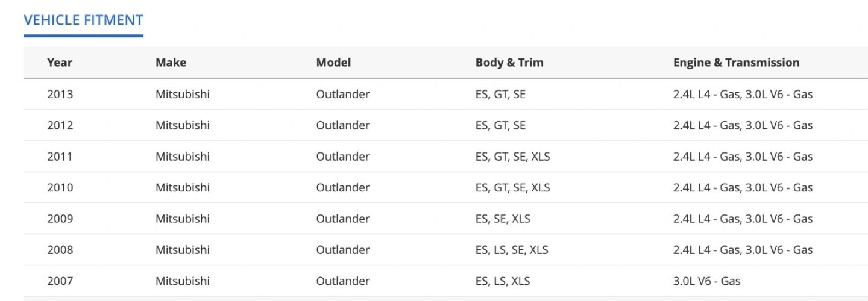Select the 2007 year cell

pos(60,281)
